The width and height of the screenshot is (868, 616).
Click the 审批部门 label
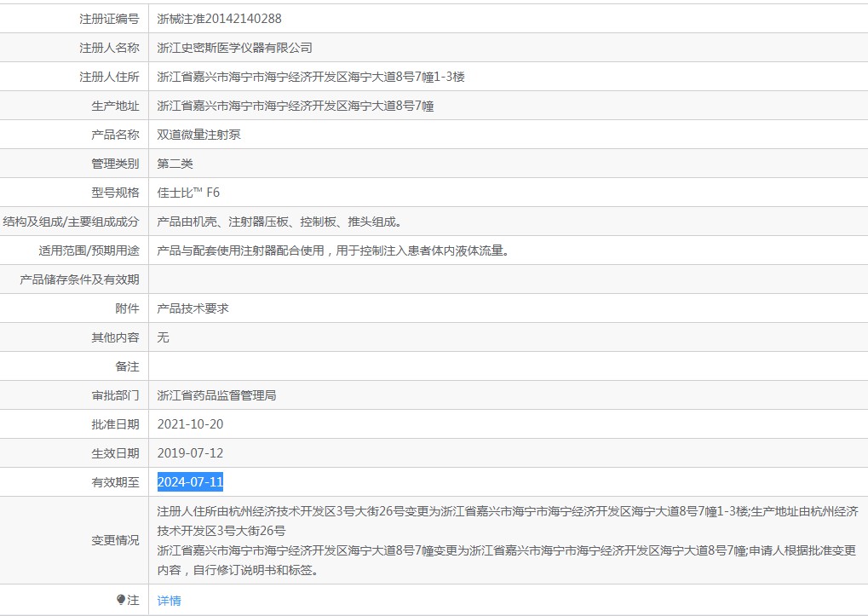coord(115,395)
